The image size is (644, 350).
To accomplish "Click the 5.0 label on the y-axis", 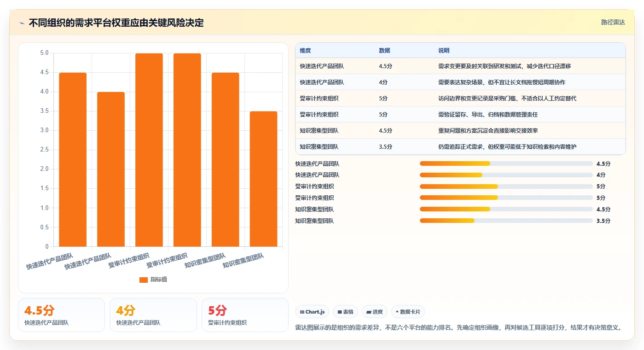I will (45, 53).
